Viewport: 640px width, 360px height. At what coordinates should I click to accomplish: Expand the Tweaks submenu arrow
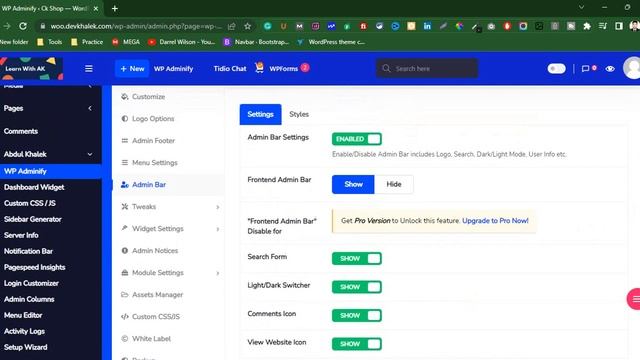pos(218,207)
